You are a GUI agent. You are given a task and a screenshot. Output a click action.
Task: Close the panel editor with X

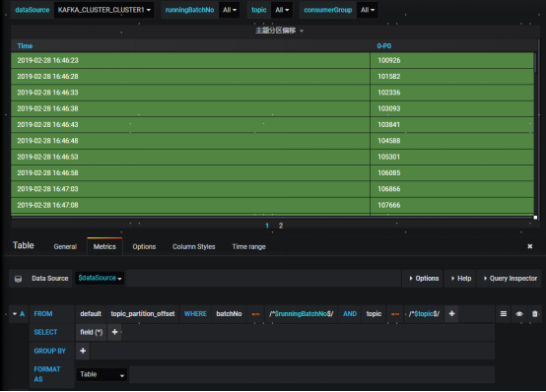pyautogui.click(x=529, y=246)
